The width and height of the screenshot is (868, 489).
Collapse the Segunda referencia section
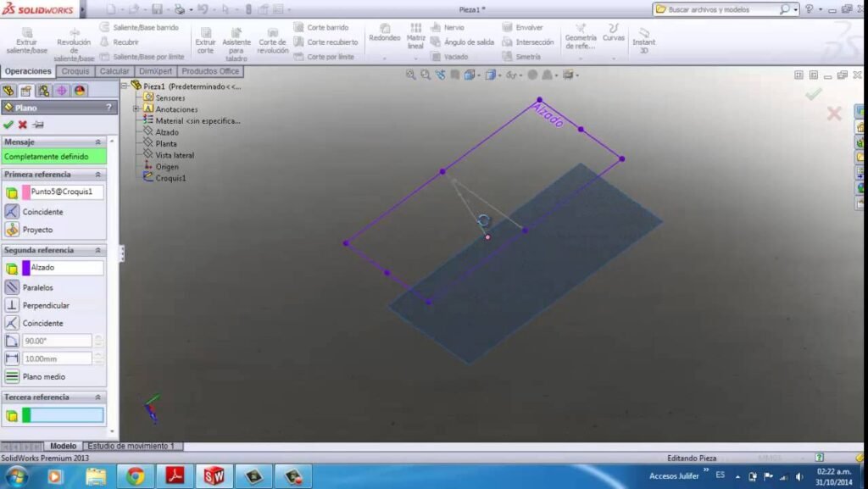click(98, 250)
